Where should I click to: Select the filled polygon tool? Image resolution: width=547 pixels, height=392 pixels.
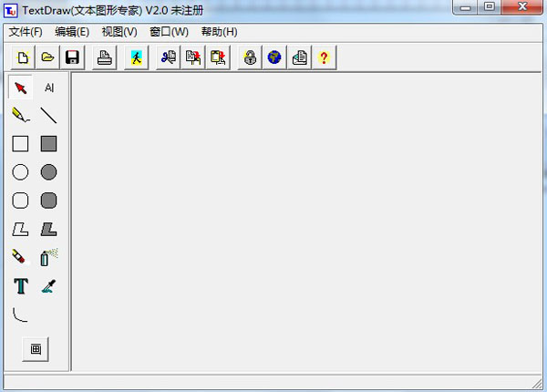[x=49, y=229]
